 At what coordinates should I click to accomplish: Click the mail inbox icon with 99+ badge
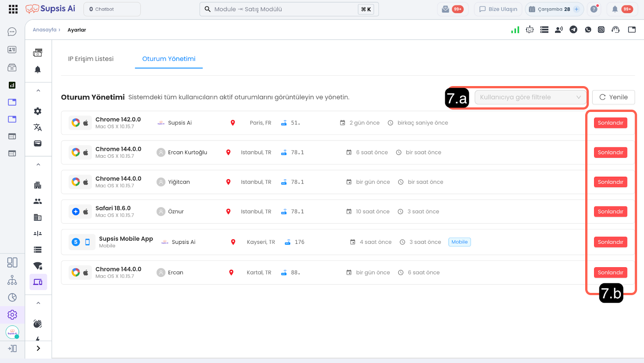coord(446,9)
